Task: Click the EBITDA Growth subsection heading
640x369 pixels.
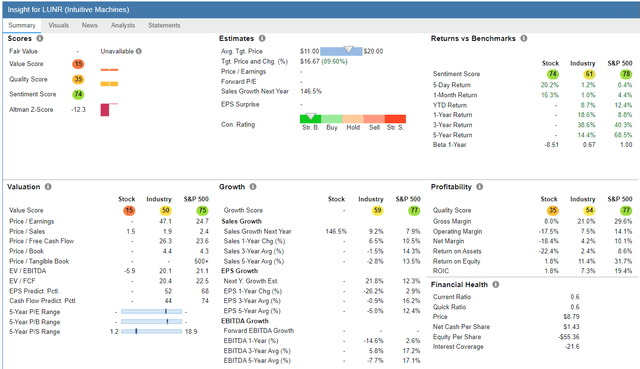Action: [x=245, y=321]
